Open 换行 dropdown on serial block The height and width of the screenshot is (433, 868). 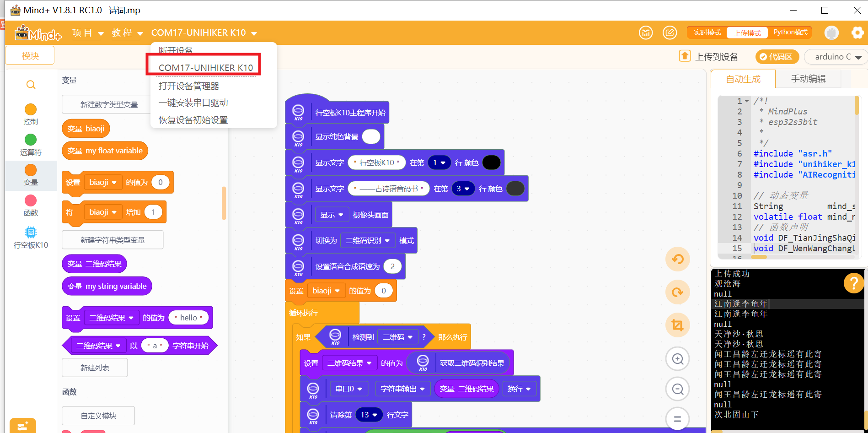519,389
